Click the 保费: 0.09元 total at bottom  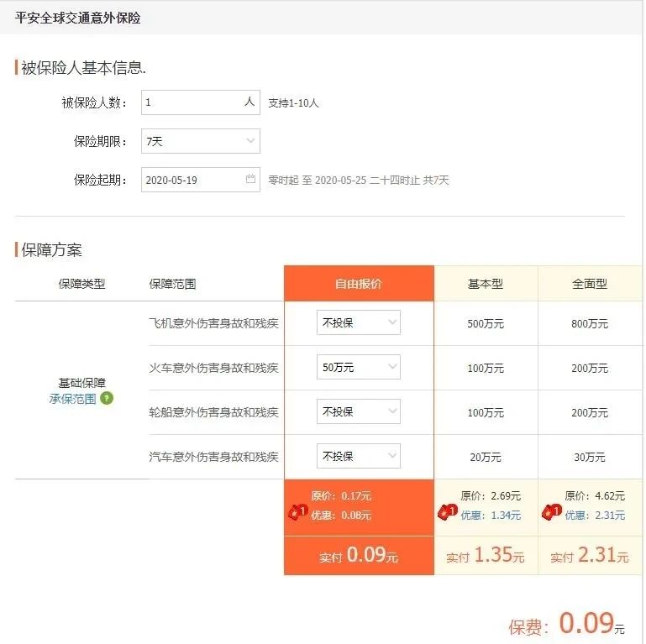click(x=567, y=624)
